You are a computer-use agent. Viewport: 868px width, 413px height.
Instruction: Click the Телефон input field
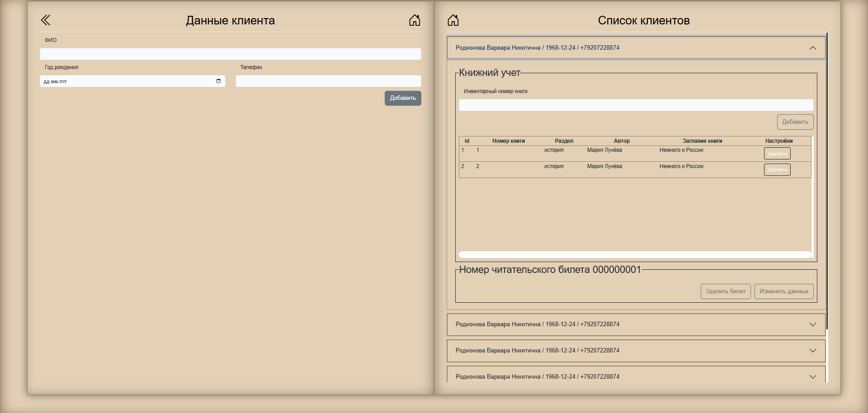coord(328,81)
